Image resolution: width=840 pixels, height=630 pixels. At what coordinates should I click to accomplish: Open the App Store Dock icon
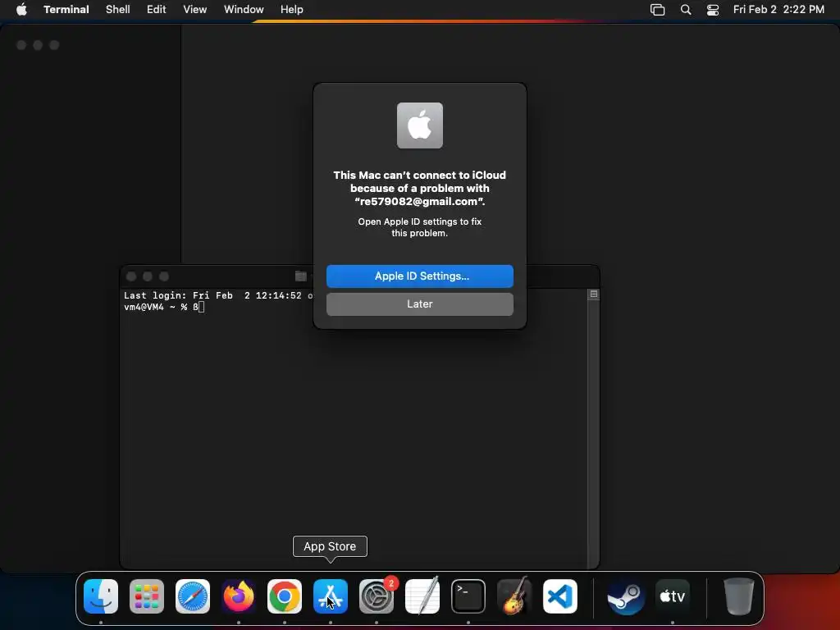tap(331, 596)
